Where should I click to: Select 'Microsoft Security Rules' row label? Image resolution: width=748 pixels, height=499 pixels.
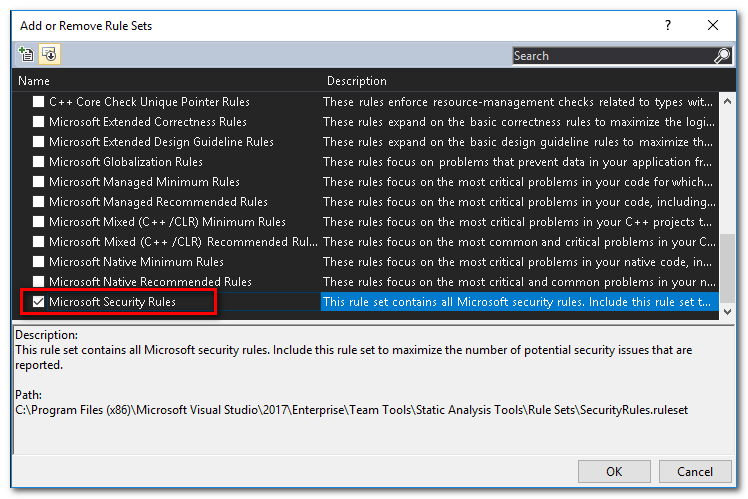coord(113,301)
